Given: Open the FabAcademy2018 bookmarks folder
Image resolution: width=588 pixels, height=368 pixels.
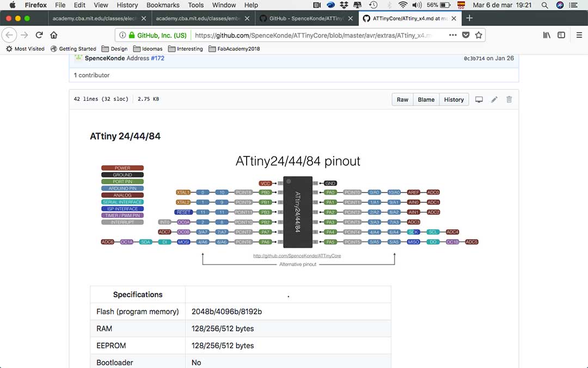Looking at the screenshot, I should (x=234, y=49).
